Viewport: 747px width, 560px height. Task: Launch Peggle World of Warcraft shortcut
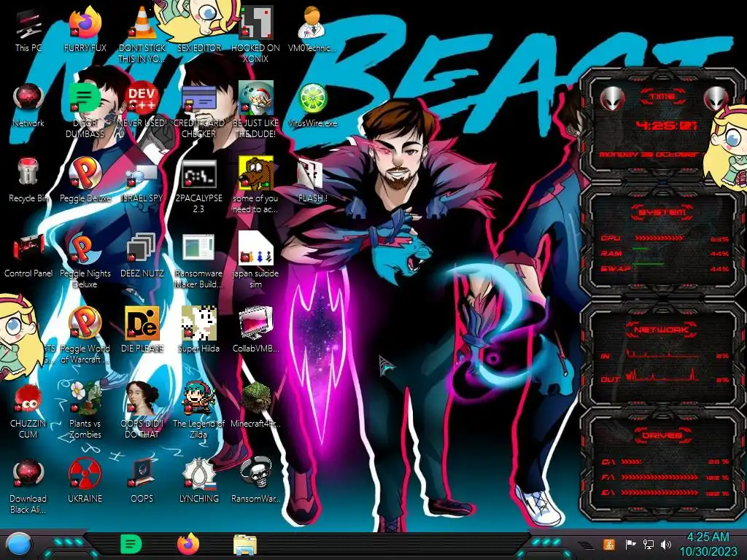(85, 335)
